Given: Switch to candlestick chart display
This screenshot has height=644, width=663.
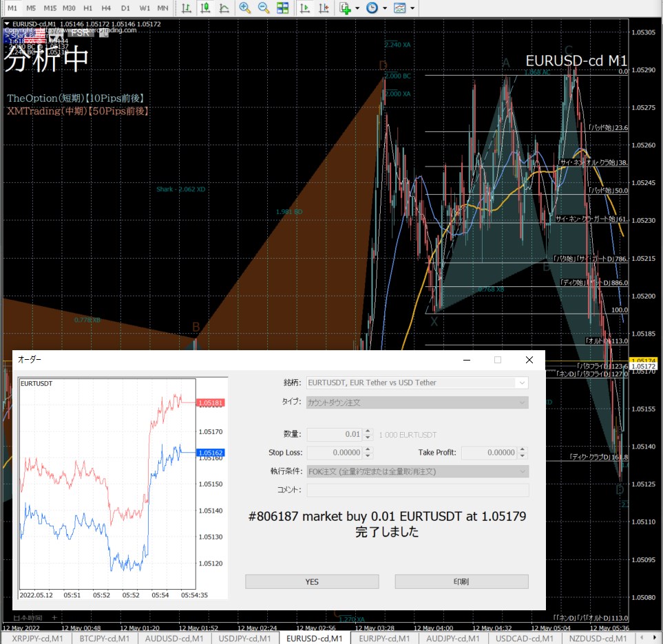Looking at the screenshot, I should click(x=205, y=8).
